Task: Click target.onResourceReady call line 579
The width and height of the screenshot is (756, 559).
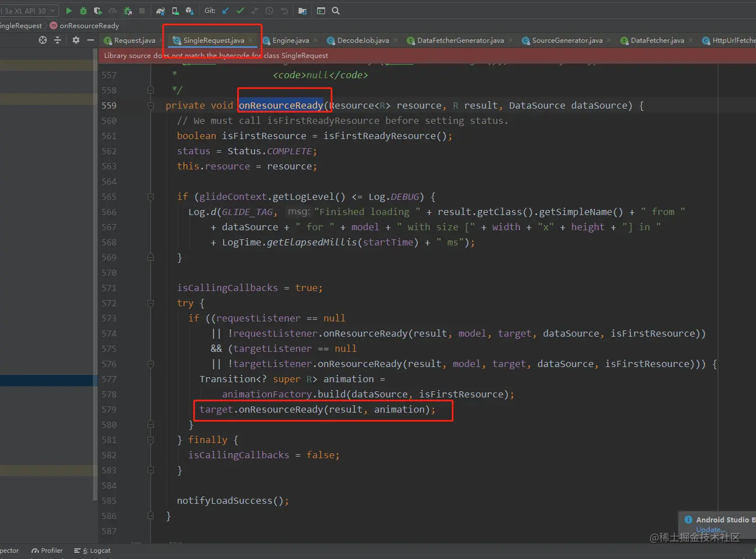Action: pyautogui.click(x=317, y=409)
